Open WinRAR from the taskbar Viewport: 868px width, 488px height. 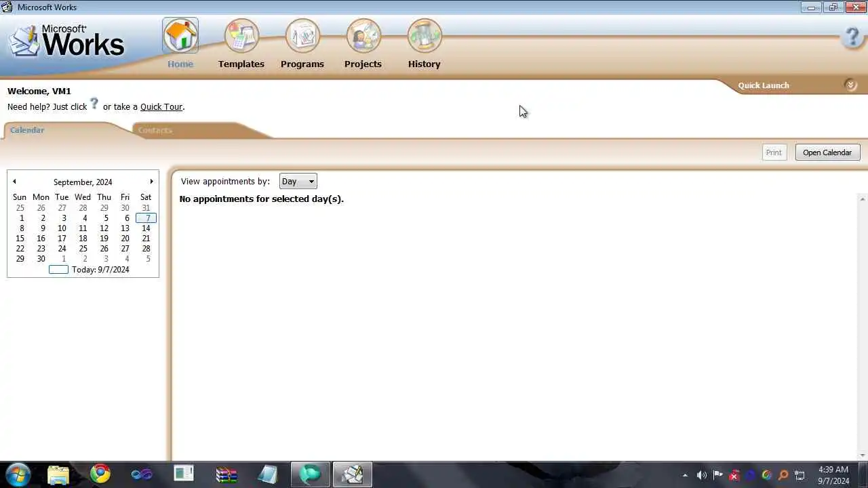[226, 474]
